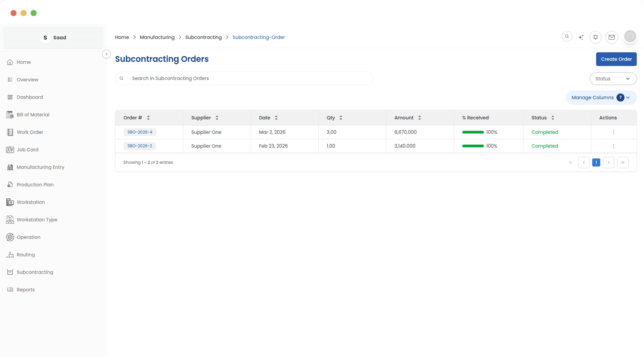Click the Create Order button

(616, 59)
